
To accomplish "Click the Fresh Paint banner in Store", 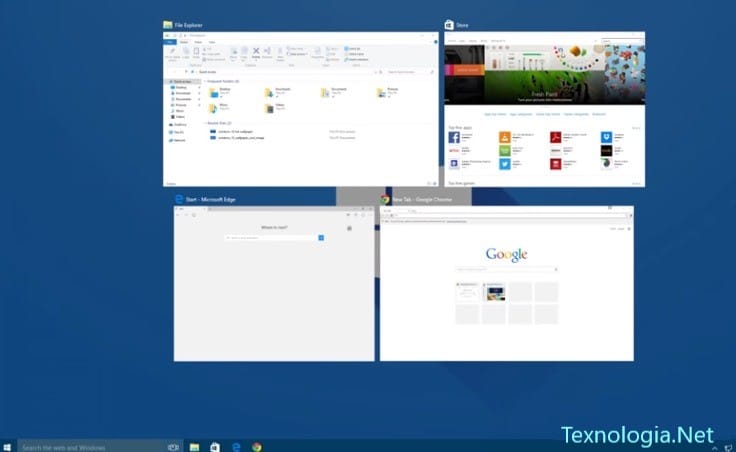I will [x=545, y=75].
